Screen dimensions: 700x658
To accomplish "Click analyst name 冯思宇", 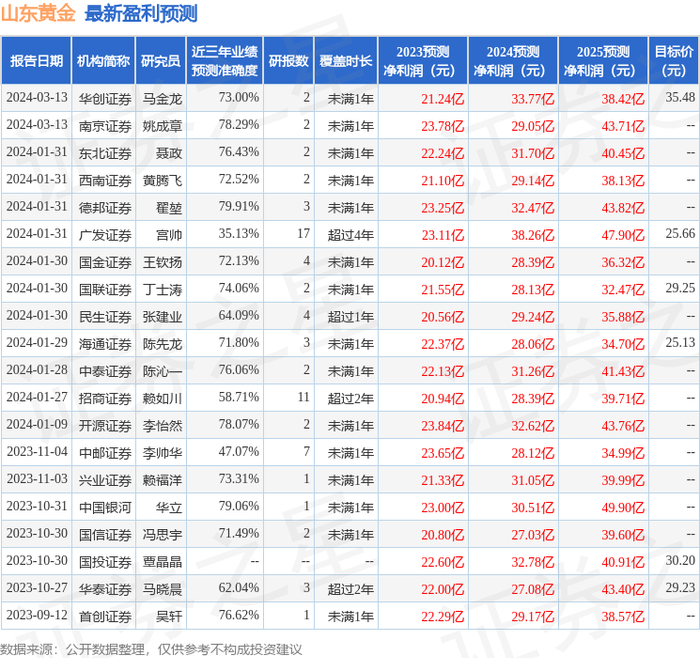I will 162,534.
